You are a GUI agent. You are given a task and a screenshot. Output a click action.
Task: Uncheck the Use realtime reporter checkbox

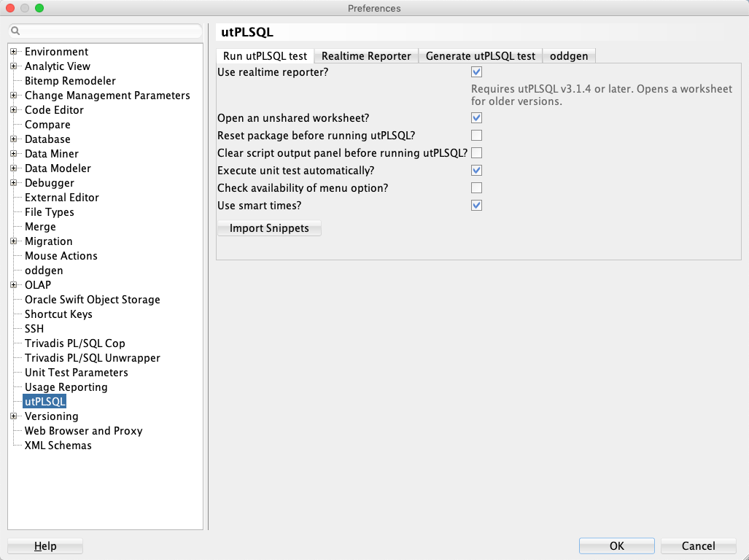click(x=476, y=72)
